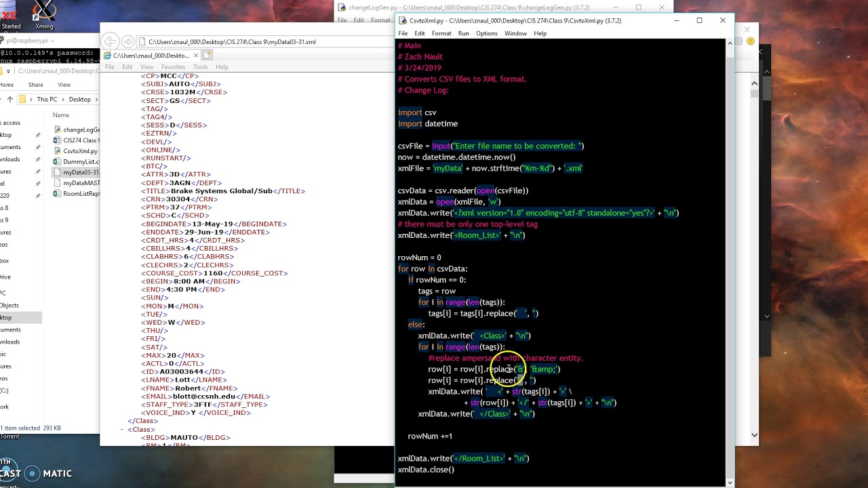Open File menu in CsvtoXml.py IDLE window
Viewport: 868px width, 488px height.
click(403, 33)
